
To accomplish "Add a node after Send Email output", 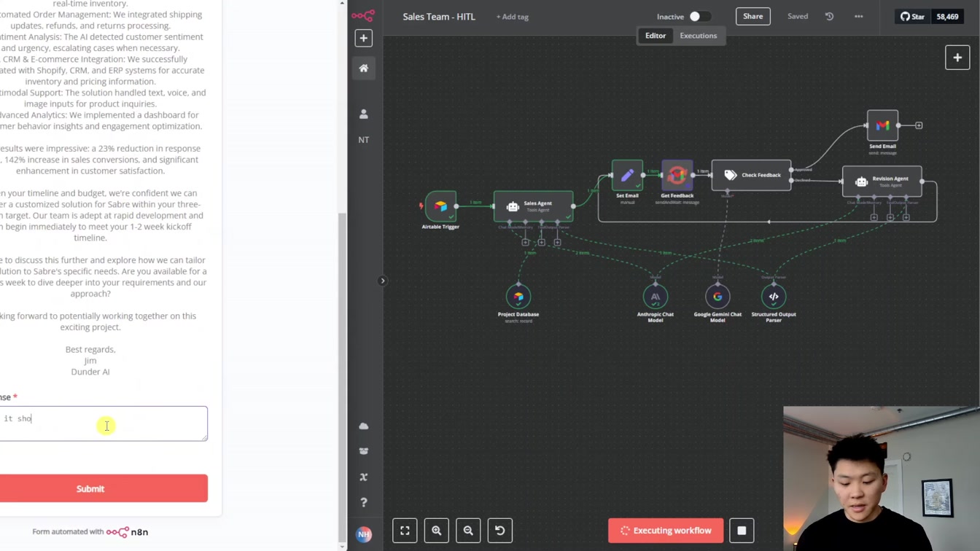I will tap(919, 125).
